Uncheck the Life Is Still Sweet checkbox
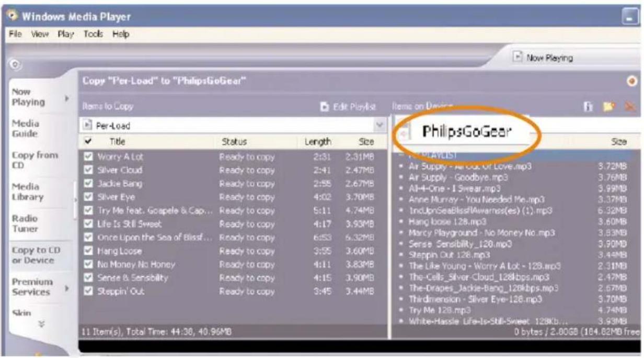This screenshot has height=358, width=644. pyautogui.click(x=88, y=224)
